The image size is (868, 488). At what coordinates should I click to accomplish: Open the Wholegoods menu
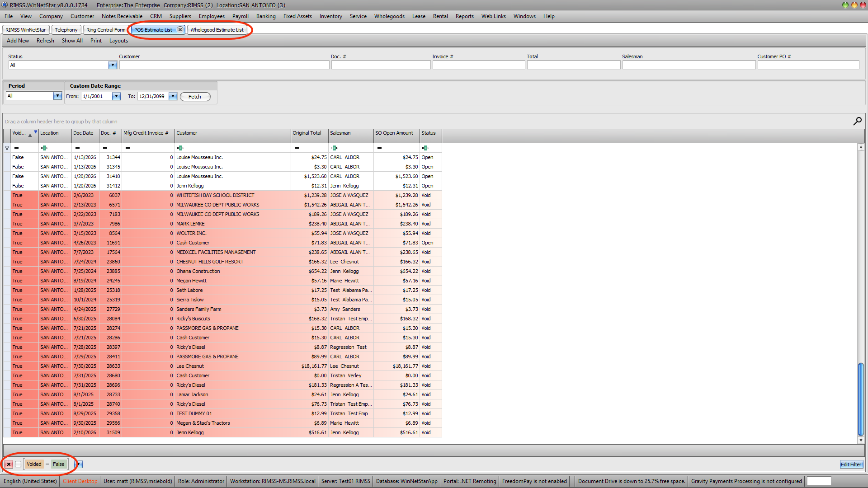[389, 16]
